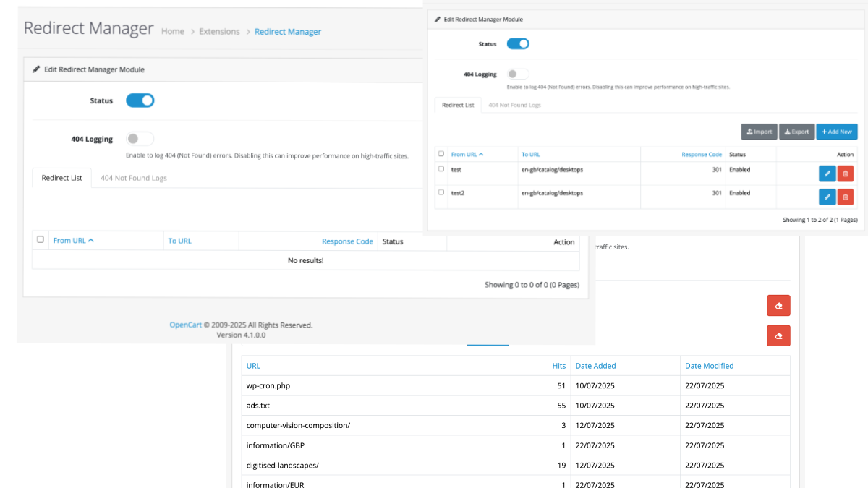
Task: Click the pencil icon in the small top-right panel header
Action: click(x=438, y=19)
